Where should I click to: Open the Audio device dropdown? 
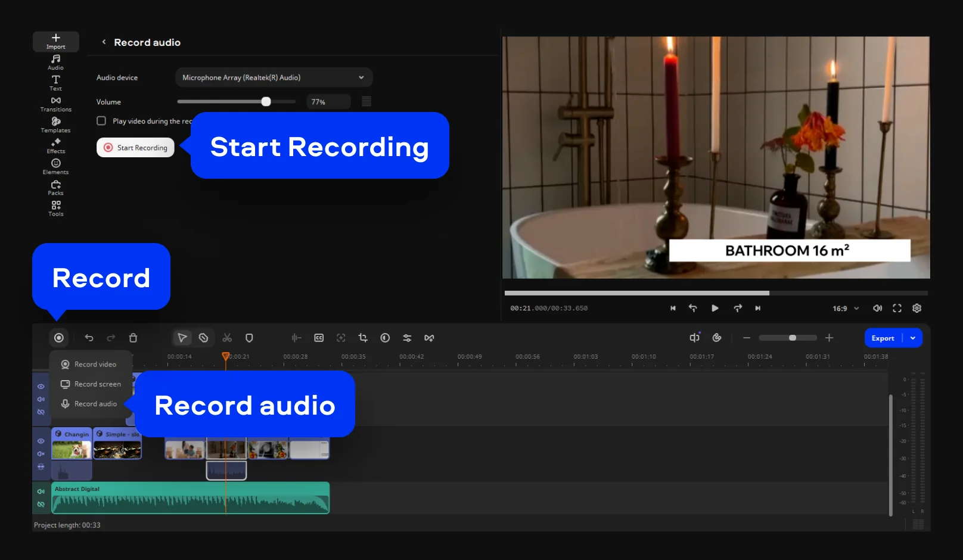click(274, 77)
